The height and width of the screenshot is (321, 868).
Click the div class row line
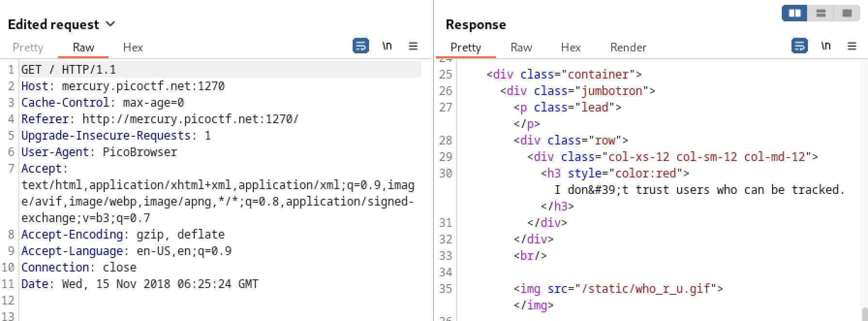pyautogui.click(x=571, y=141)
